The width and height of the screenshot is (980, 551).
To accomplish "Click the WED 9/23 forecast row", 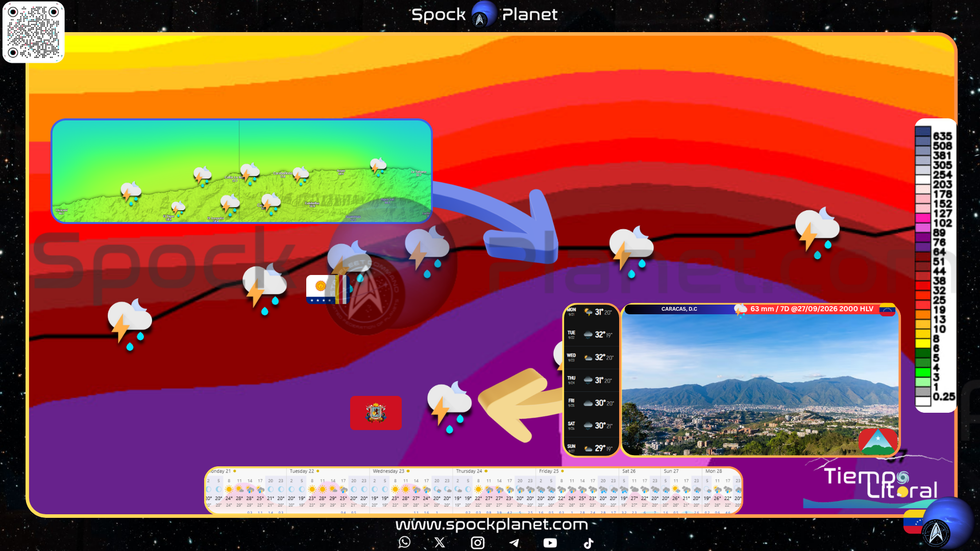I will tap(591, 357).
